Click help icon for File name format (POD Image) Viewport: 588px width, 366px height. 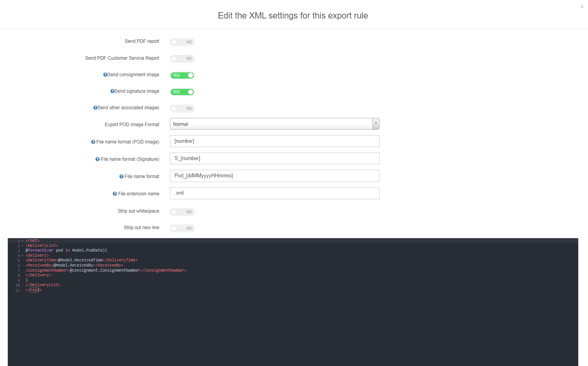point(93,142)
